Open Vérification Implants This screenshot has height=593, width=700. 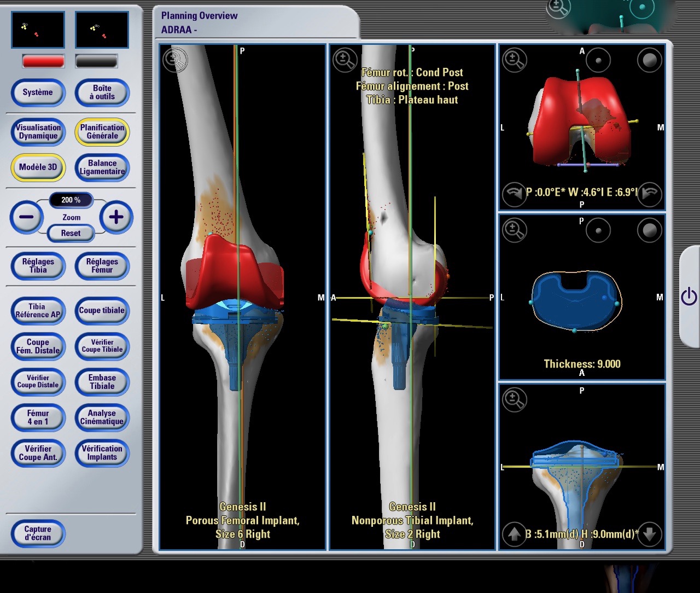coord(102,453)
